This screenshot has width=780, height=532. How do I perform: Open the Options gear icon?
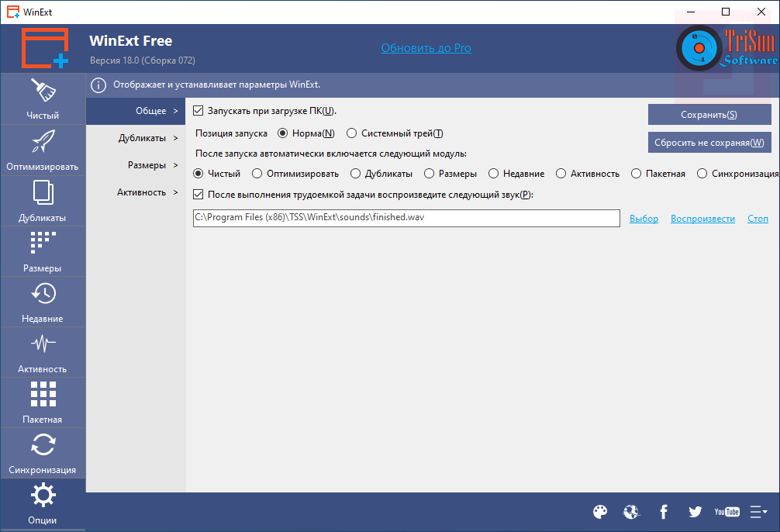coord(43,495)
